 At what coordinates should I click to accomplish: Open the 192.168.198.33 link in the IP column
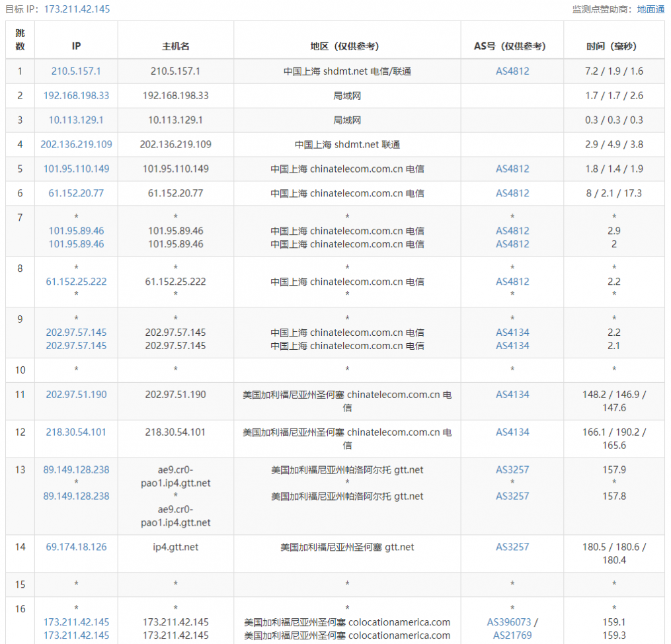tap(76, 95)
